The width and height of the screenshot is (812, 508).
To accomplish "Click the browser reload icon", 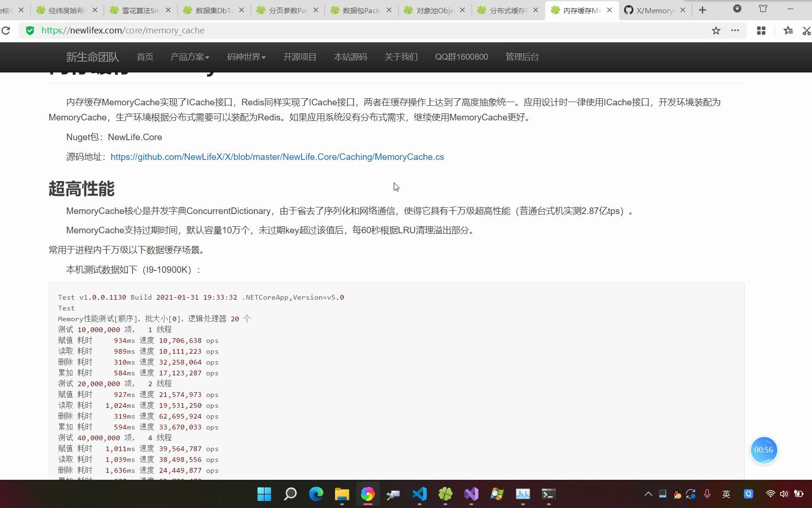I will click(6, 31).
